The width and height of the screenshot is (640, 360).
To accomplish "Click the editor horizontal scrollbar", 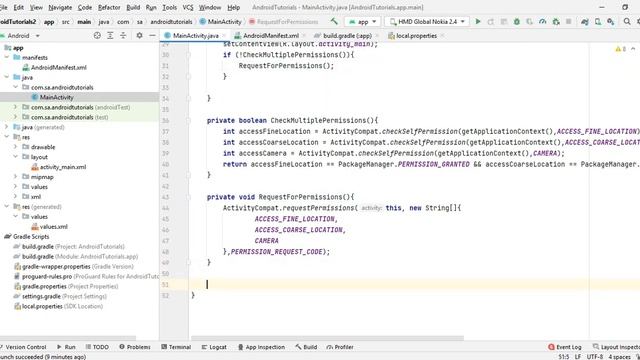I will click(327, 338).
